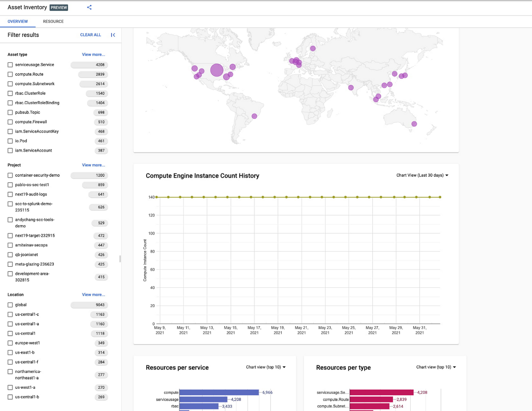Select the pubsub.Topic asset type

[x=10, y=112]
